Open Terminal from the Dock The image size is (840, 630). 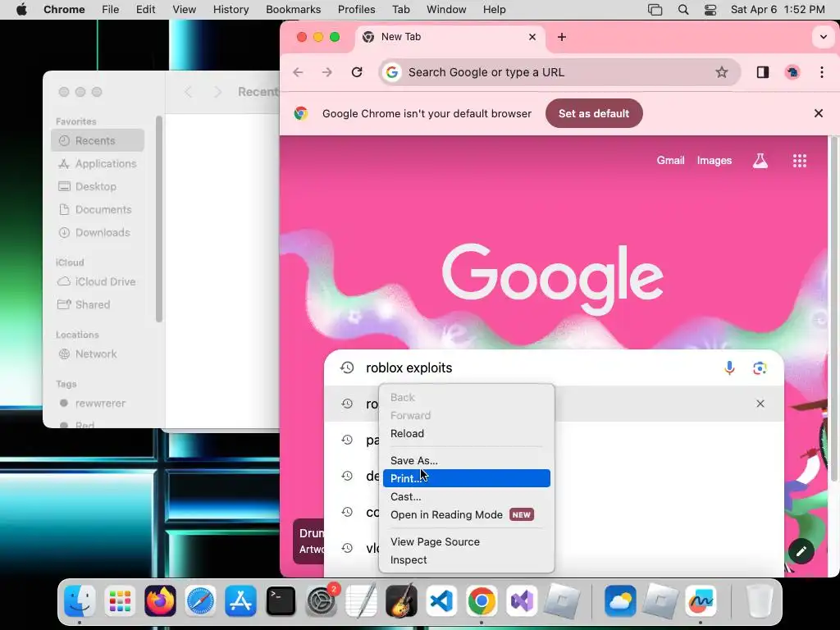point(281,601)
